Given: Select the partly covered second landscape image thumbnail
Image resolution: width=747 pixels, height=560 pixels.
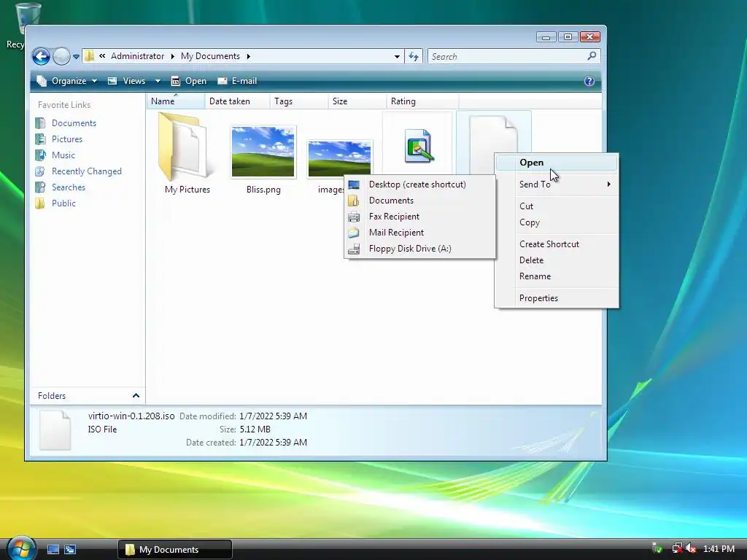Looking at the screenshot, I should pyautogui.click(x=339, y=159).
